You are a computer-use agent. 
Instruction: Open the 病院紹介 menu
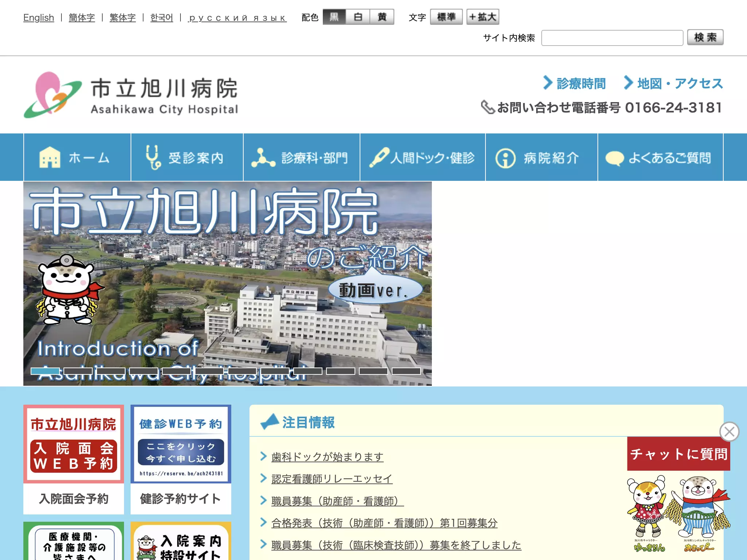click(542, 157)
